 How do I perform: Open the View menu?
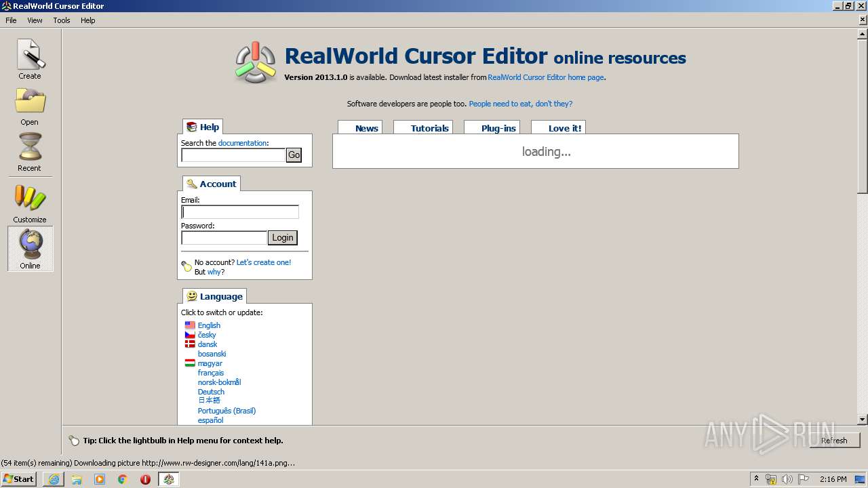click(35, 20)
